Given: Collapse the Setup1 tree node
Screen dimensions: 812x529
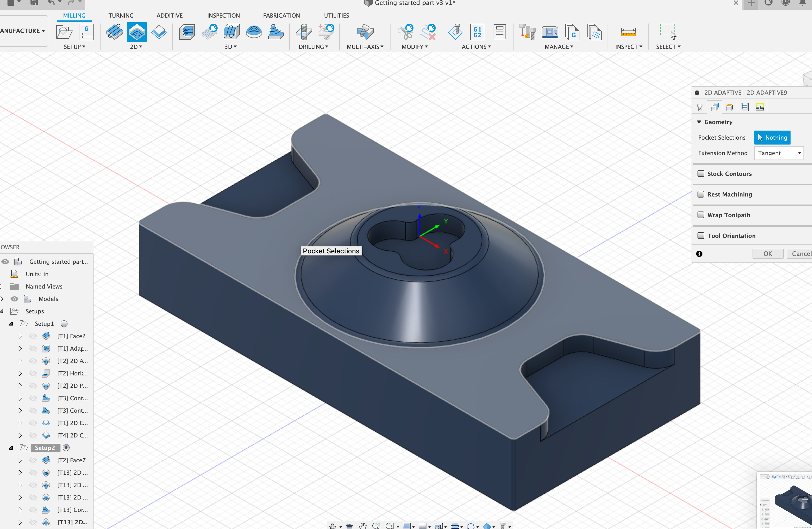Looking at the screenshot, I should [11, 324].
